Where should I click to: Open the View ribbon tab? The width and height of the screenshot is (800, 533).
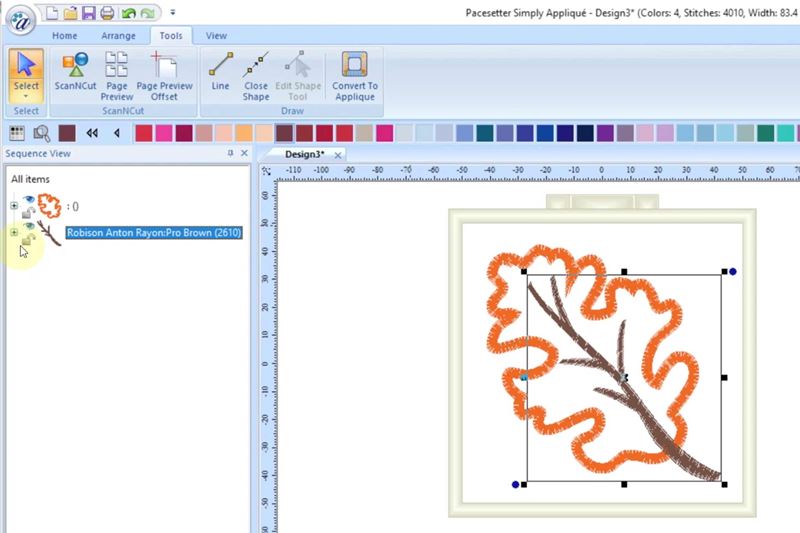(x=216, y=36)
